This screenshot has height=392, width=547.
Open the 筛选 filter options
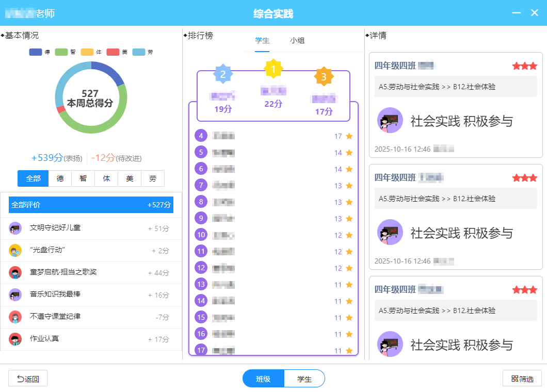click(x=522, y=379)
